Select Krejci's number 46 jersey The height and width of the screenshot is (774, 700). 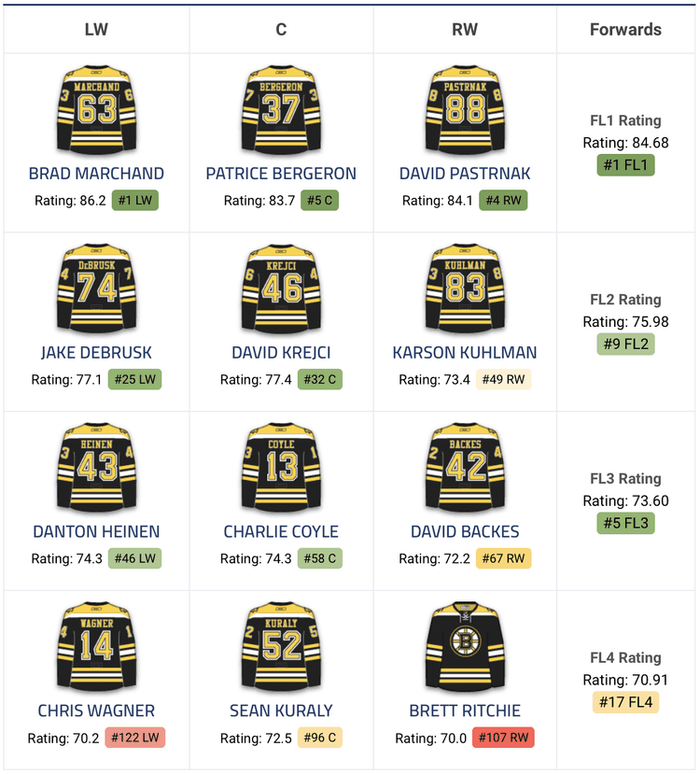(x=281, y=288)
